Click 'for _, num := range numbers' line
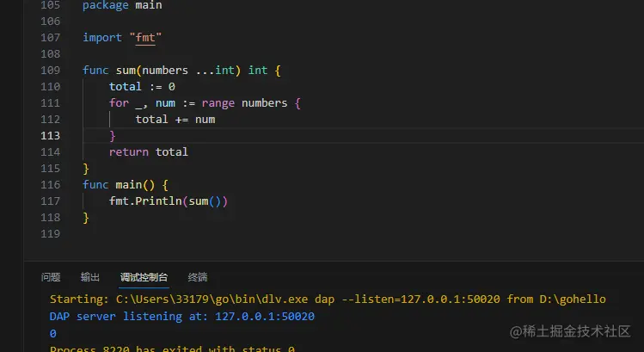This screenshot has height=352, width=644. [205, 103]
